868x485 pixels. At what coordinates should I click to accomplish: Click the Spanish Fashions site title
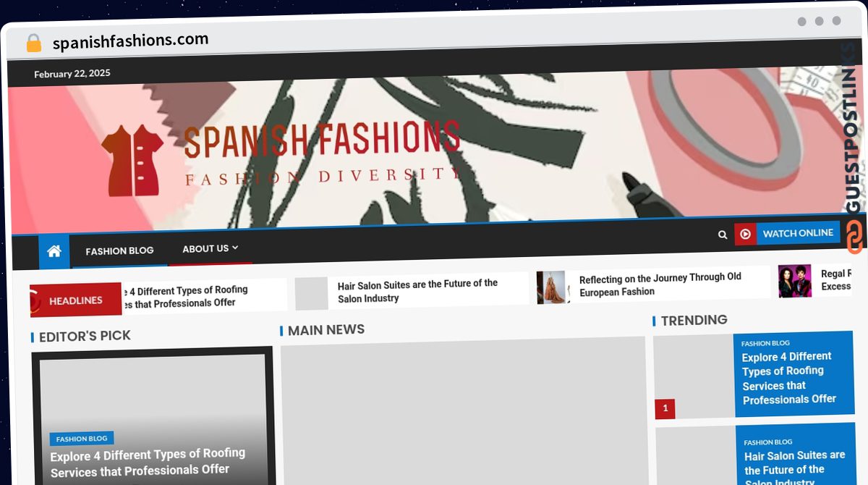pos(322,139)
